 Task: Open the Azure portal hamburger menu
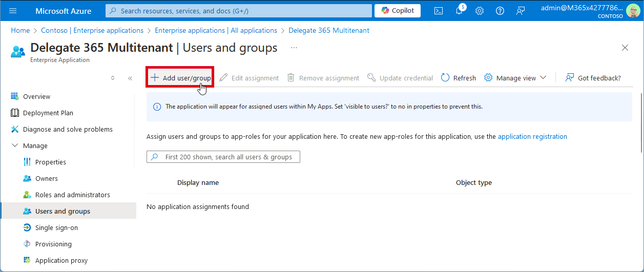tap(13, 11)
